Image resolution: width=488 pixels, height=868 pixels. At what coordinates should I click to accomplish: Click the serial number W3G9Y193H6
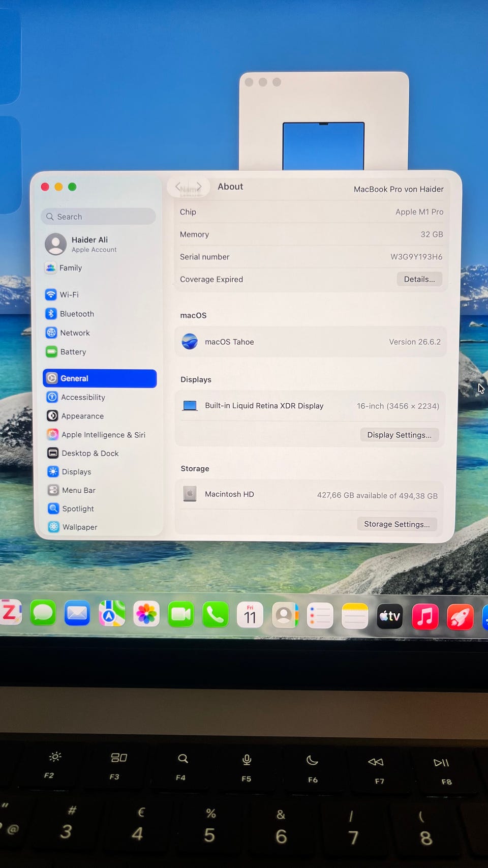point(416,257)
